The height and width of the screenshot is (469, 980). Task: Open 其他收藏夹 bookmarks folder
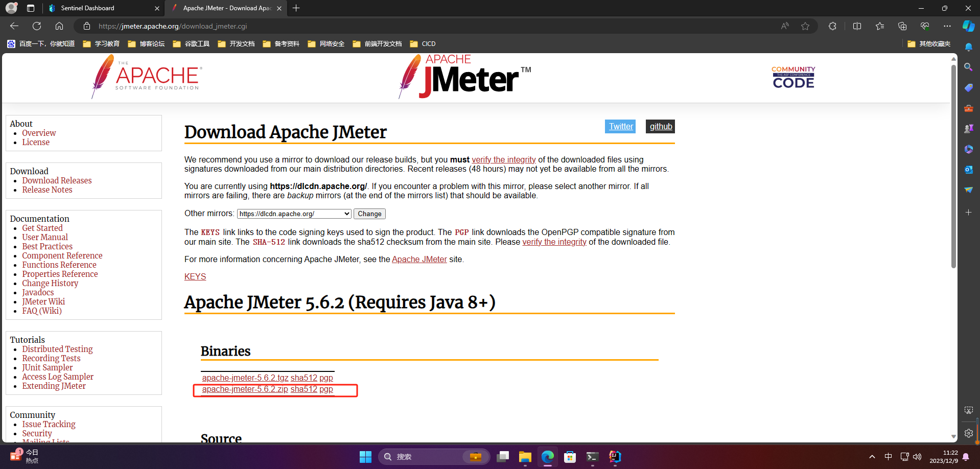tap(929, 44)
